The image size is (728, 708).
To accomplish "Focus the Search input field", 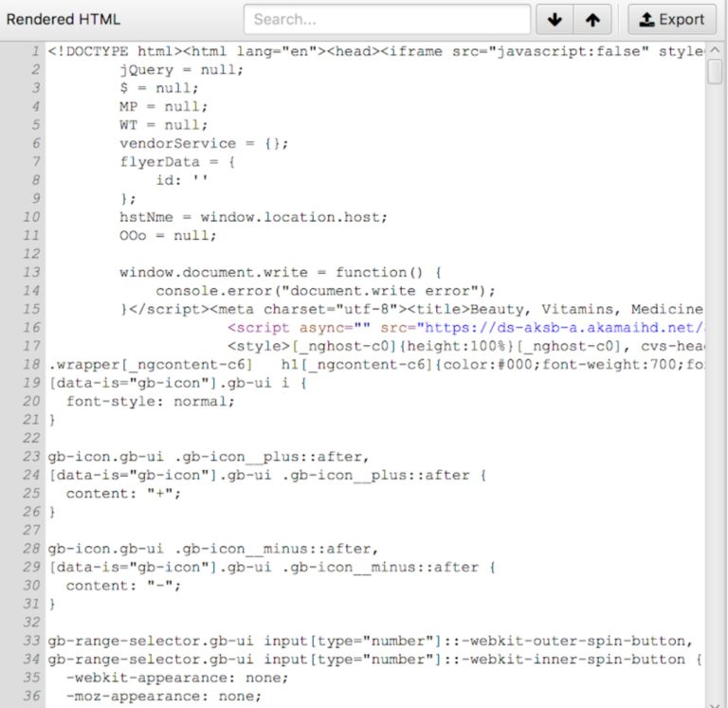I will point(387,20).
